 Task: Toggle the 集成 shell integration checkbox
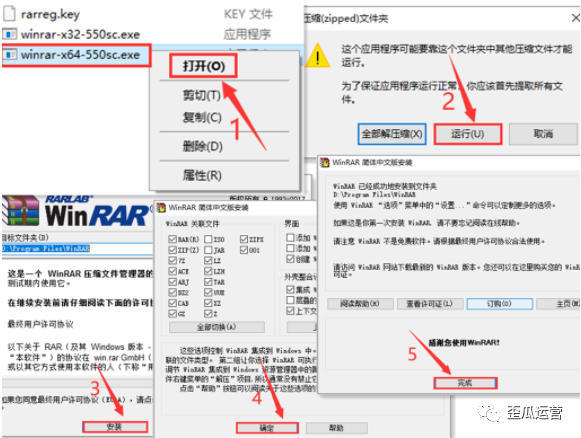tap(290, 289)
